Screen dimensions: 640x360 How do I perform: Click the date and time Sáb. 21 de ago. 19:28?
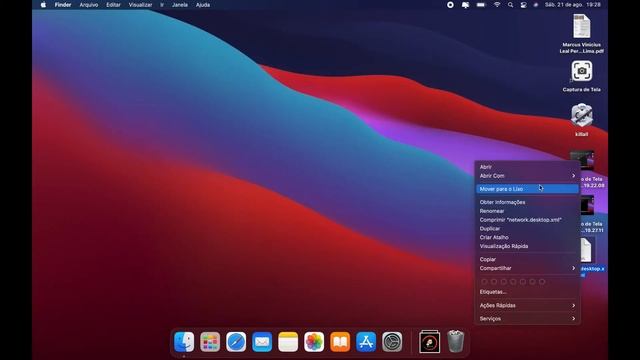click(573, 5)
